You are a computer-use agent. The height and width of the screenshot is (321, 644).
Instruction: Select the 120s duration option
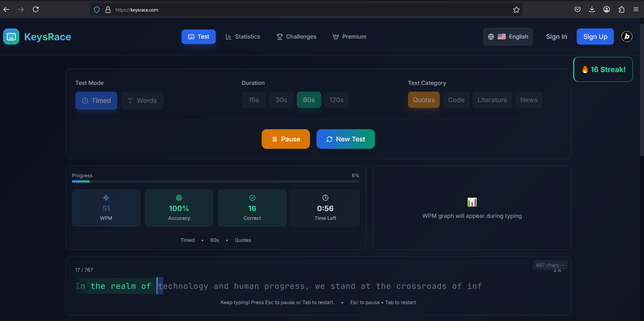coord(336,100)
